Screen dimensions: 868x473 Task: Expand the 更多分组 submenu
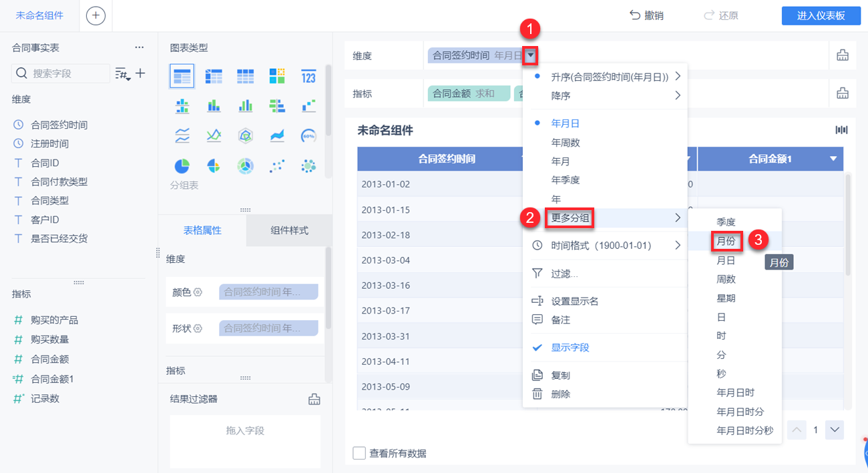point(604,217)
